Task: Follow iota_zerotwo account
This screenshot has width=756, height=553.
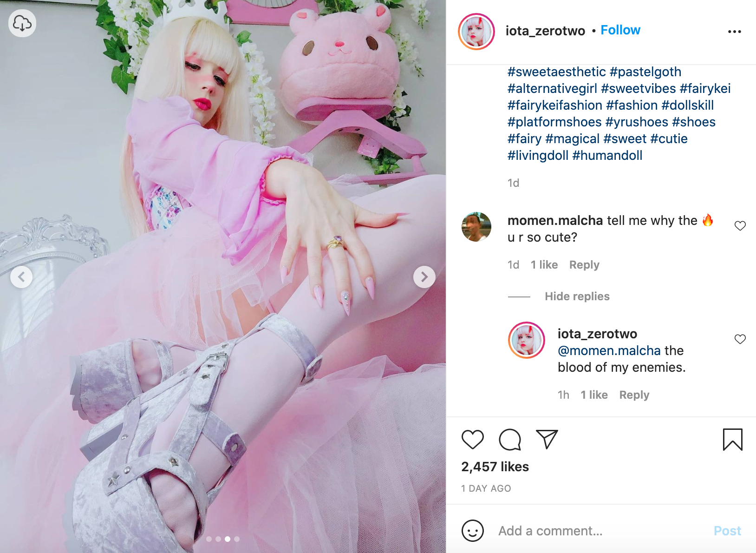Action: (620, 30)
